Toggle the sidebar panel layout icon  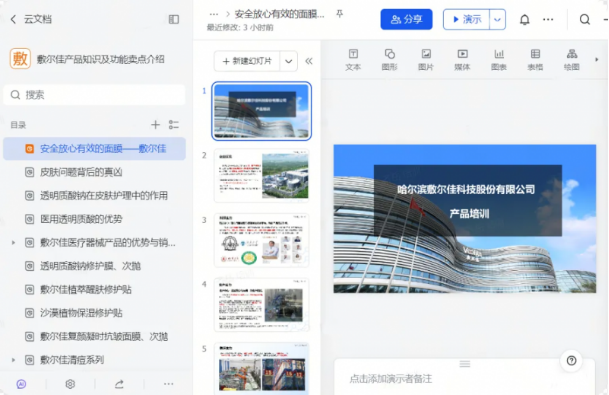174,19
